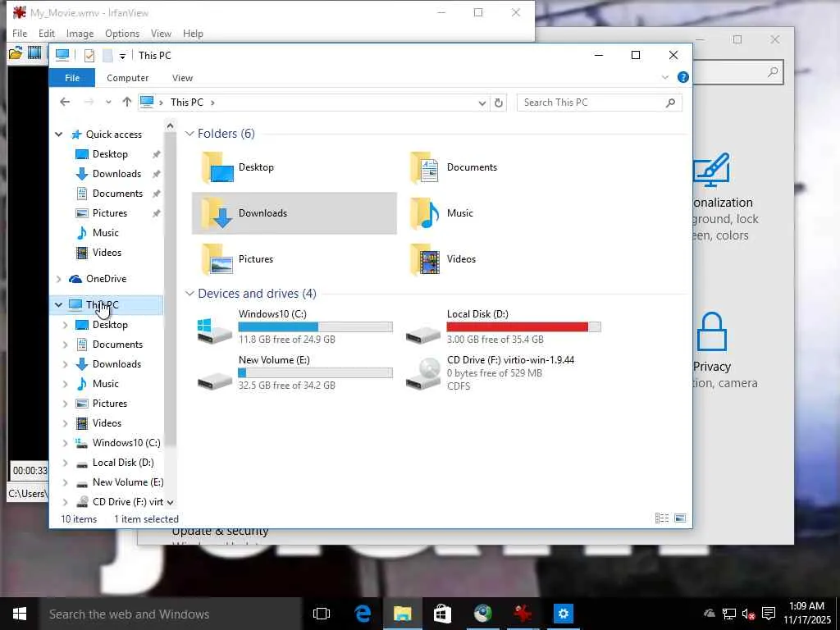Open Task View on the taskbar
Screen dimensions: 840x630
[x=322, y=614]
